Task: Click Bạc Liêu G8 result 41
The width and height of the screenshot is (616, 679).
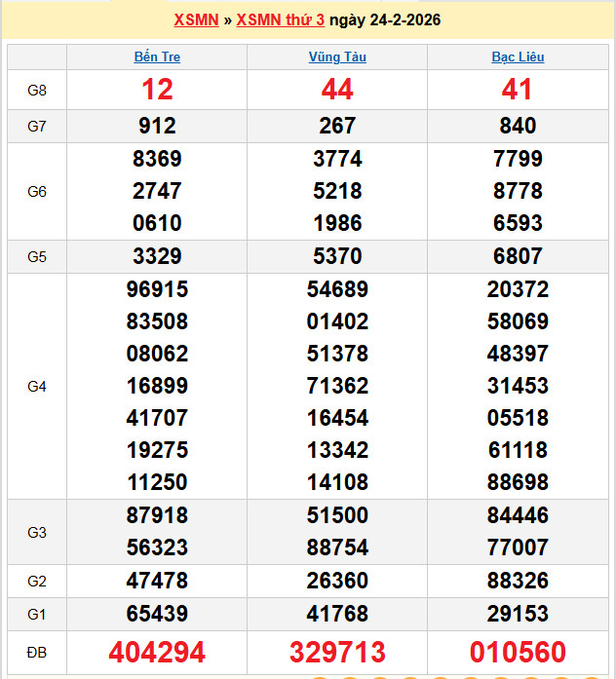Action: tap(518, 90)
